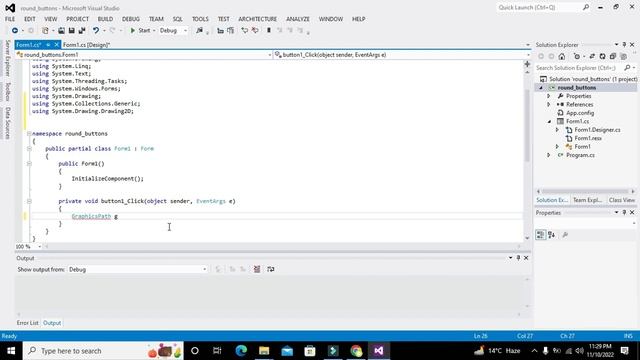The width and height of the screenshot is (640, 360).
Task: Click the Home icon in Solution Explorer
Action: (x=562, y=56)
